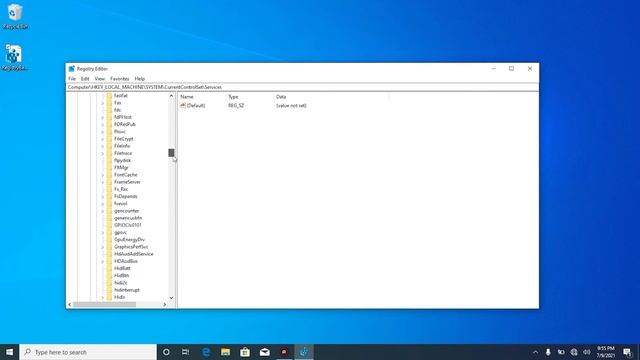Select the HidAudAddService key
Image resolution: width=640 pixels, height=360 pixels.
pyautogui.click(x=133, y=254)
